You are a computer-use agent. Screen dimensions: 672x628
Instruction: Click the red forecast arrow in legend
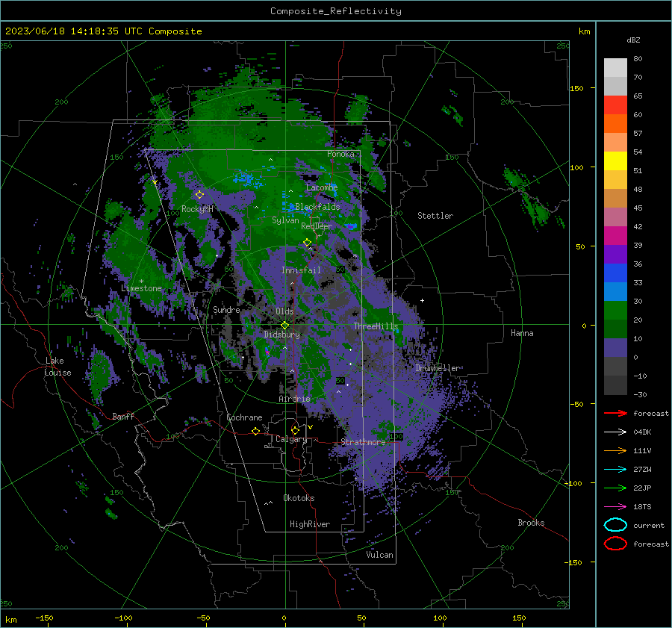(615, 413)
